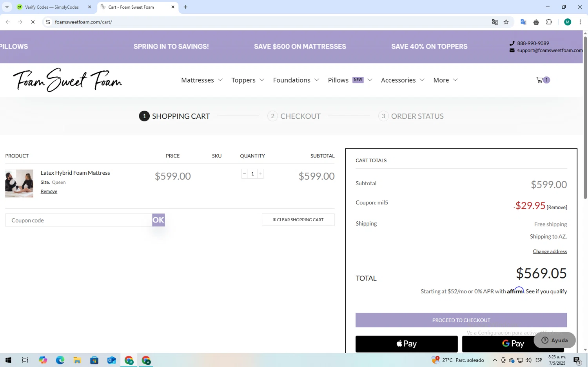Open the Extensions puzzle icon
This screenshot has width=588, height=367.
[549, 22]
